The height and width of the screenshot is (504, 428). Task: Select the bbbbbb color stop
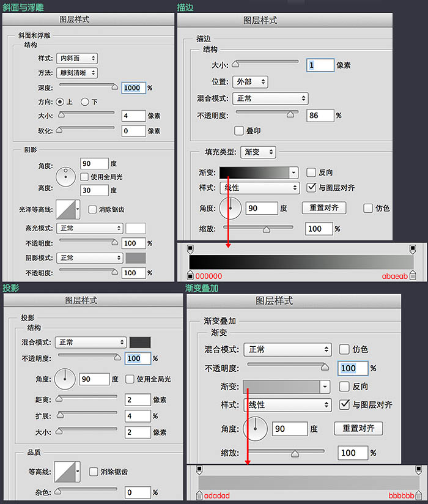pyautogui.click(x=419, y=495)
